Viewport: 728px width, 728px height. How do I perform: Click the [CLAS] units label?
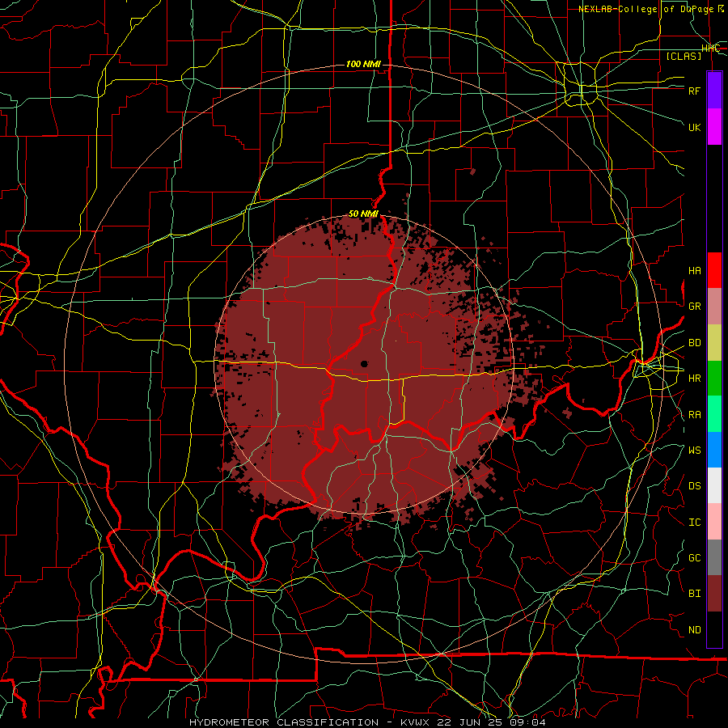pos(684,56)
